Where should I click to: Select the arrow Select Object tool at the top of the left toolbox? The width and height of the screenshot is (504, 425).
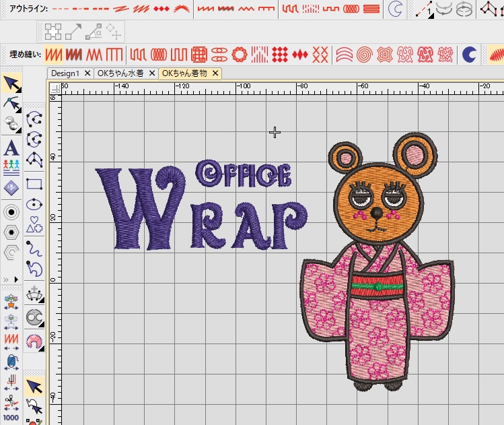11,84
